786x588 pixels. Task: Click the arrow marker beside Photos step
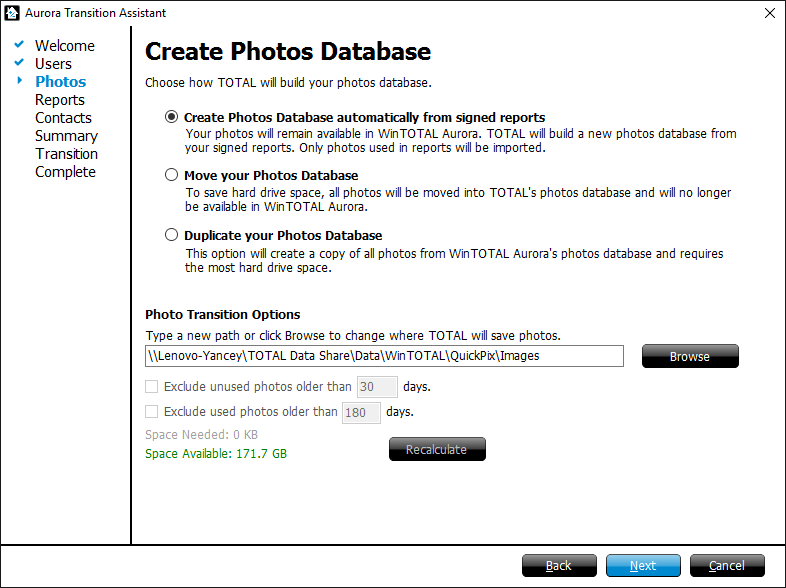(x=19, y=81)
